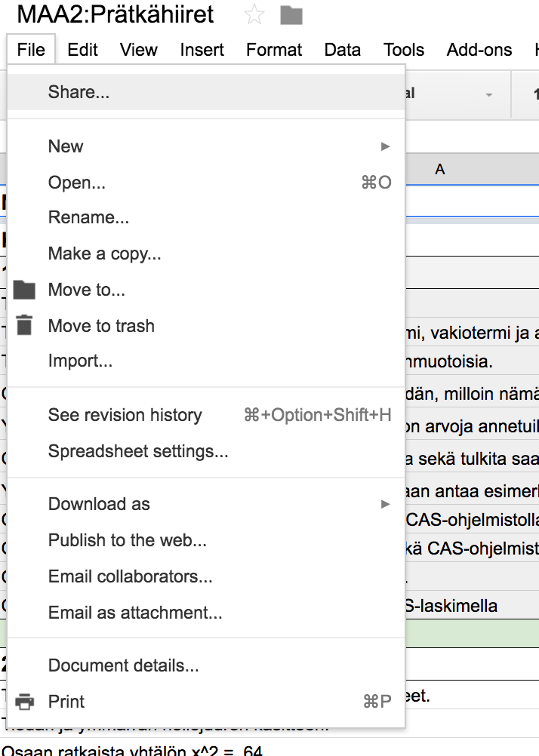
Task: Select See revision history
Action: click(x=125, y=415)
